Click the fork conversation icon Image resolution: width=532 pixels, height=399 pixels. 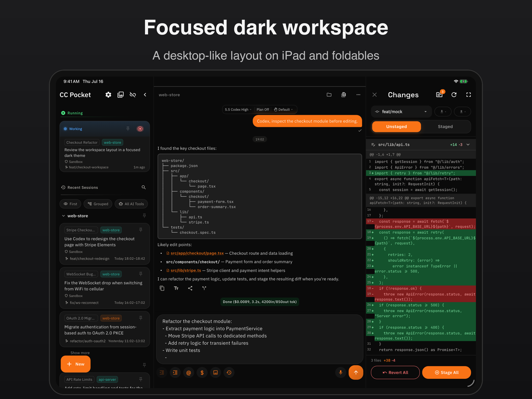pos(204,288)
